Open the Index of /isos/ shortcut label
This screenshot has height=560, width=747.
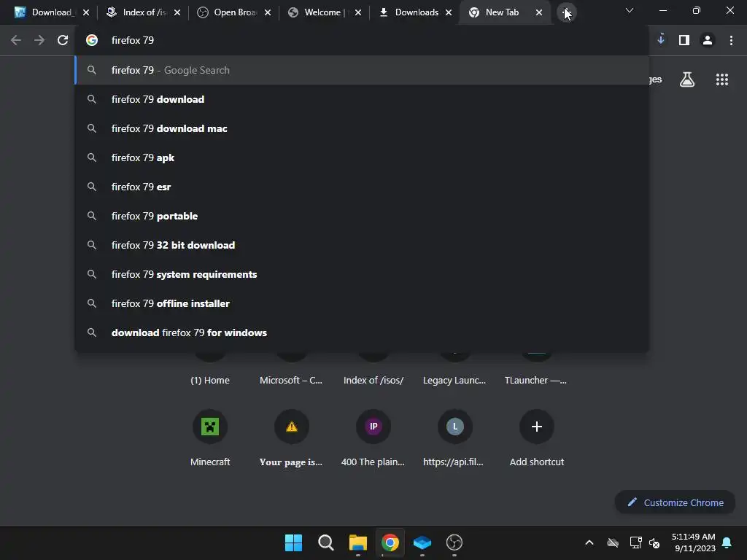click(x=373, y=381)
